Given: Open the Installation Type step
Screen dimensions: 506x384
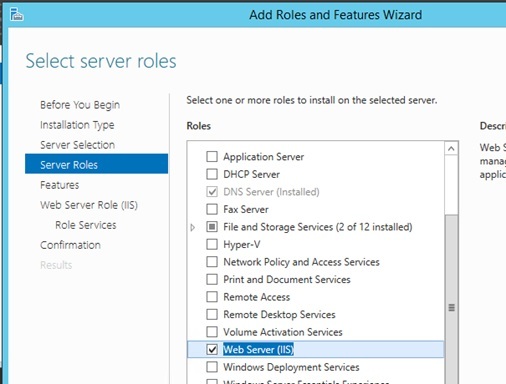Looking at the screenshot, I should point(77,125).
